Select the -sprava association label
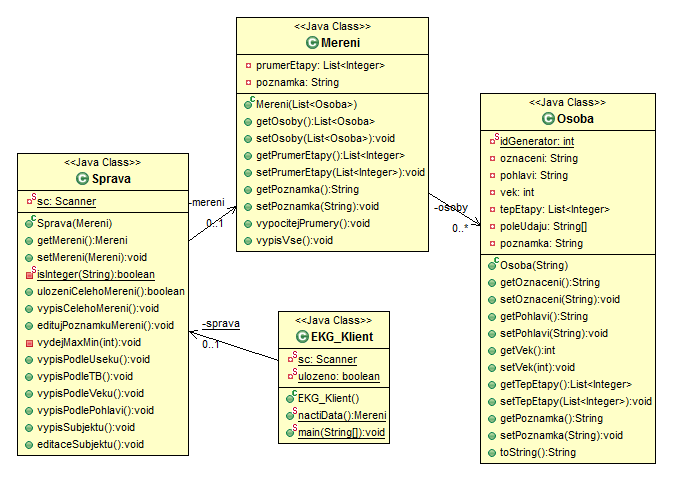 pos(221,323)
